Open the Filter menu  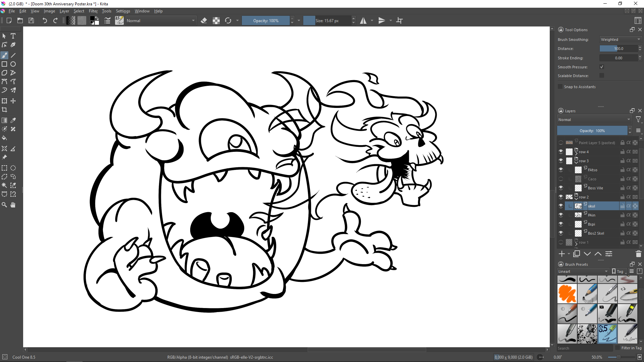pyautogui.click(x=93, y=11)
